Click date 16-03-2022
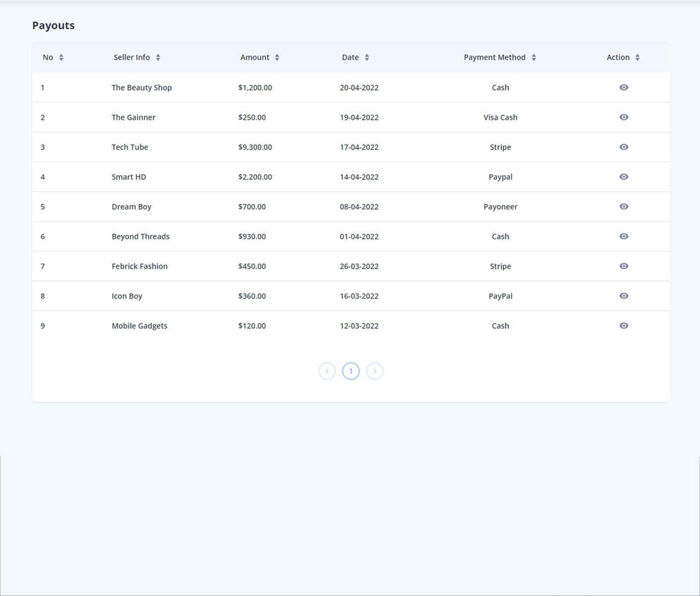 359,296
